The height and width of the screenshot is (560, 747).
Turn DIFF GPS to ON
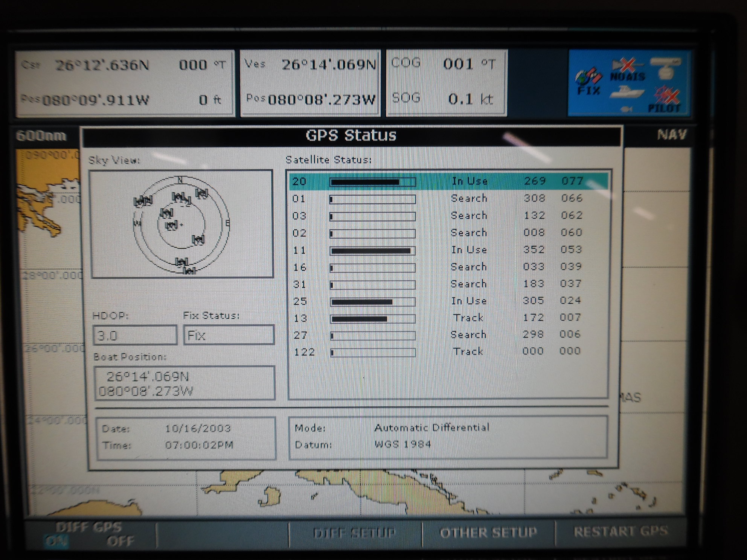point(56,541)
